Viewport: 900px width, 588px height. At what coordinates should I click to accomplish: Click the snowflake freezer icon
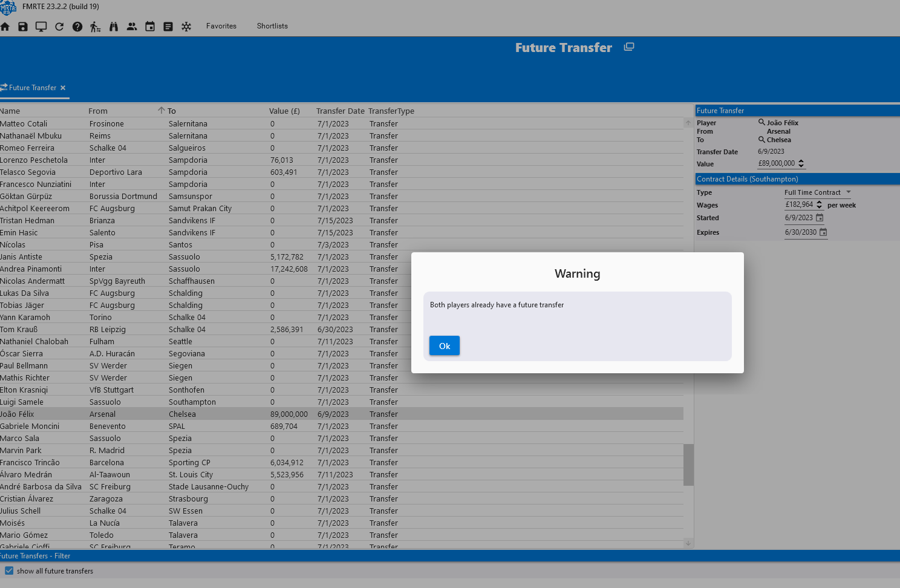(x=186, y=27)
